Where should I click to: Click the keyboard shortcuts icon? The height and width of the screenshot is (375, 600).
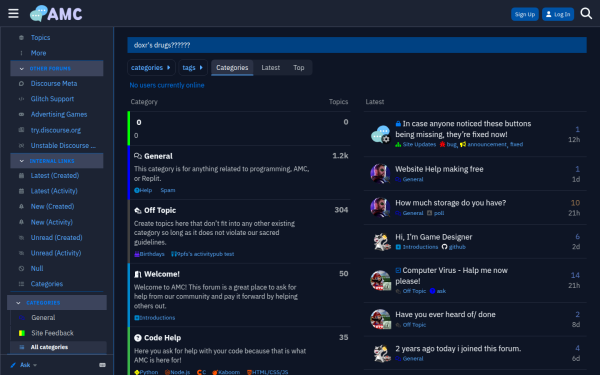click(x=103, y=365)
